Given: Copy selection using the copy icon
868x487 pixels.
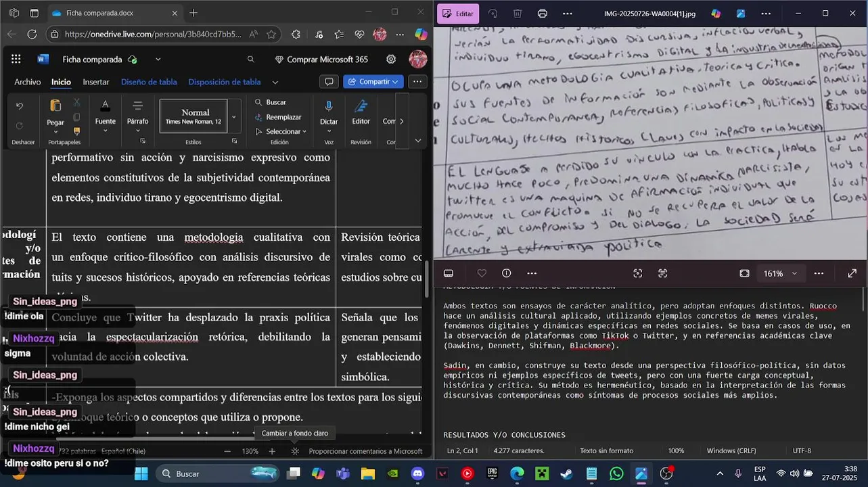Looking at the screenshot, I should click(76, 117).
